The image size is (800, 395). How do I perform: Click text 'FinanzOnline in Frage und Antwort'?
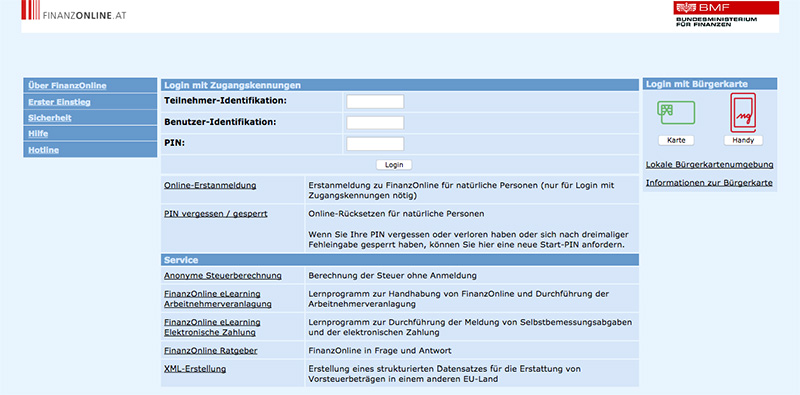380,351
